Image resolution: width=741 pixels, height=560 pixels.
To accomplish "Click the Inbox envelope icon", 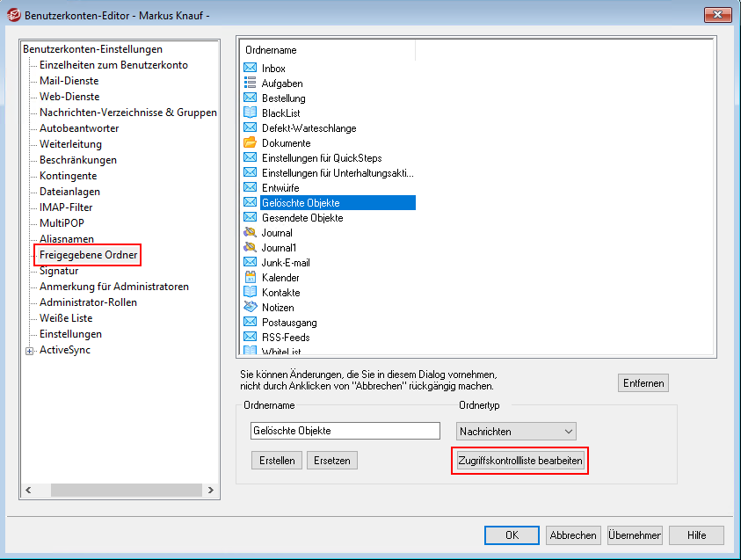I will click(x=250, y=69).
